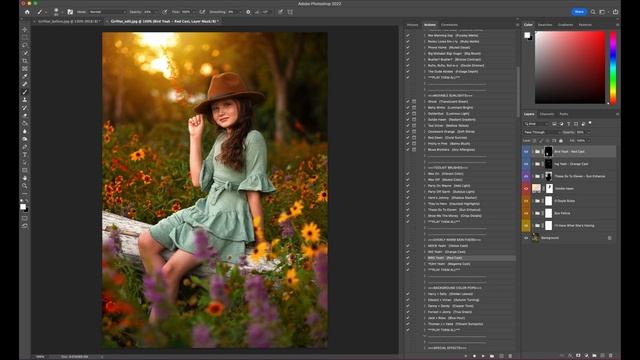Click the Red Cast layer mask thumbnail
Screen dimensions: 640x360
(548, 151)
